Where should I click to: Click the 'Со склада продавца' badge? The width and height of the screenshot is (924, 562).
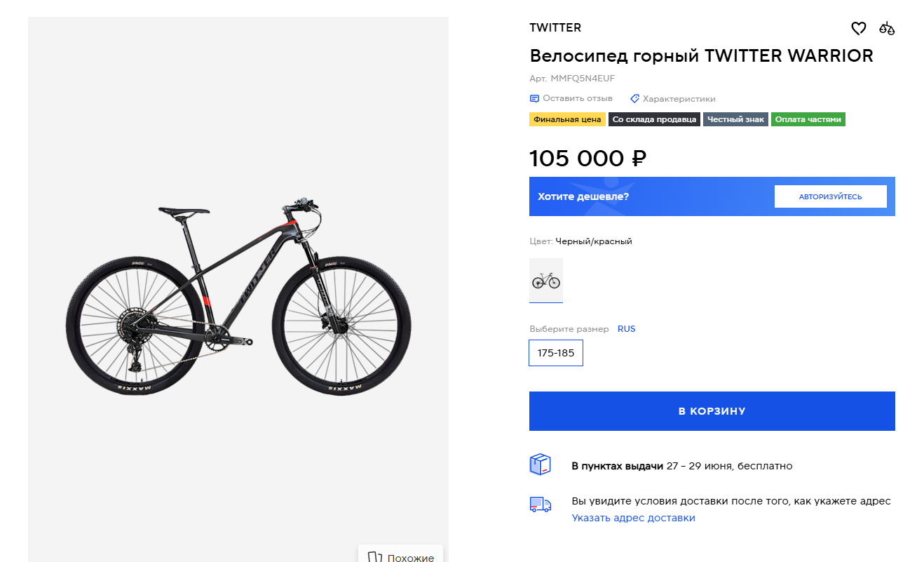(x=654, y=119)
